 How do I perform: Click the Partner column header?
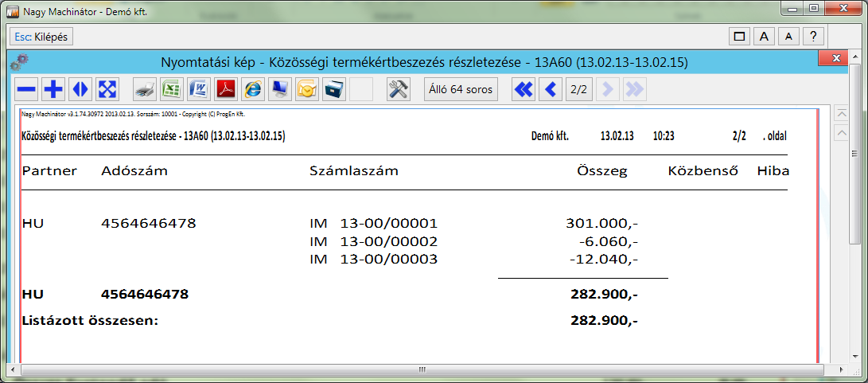pyautogui.click(x=49, y=171)
